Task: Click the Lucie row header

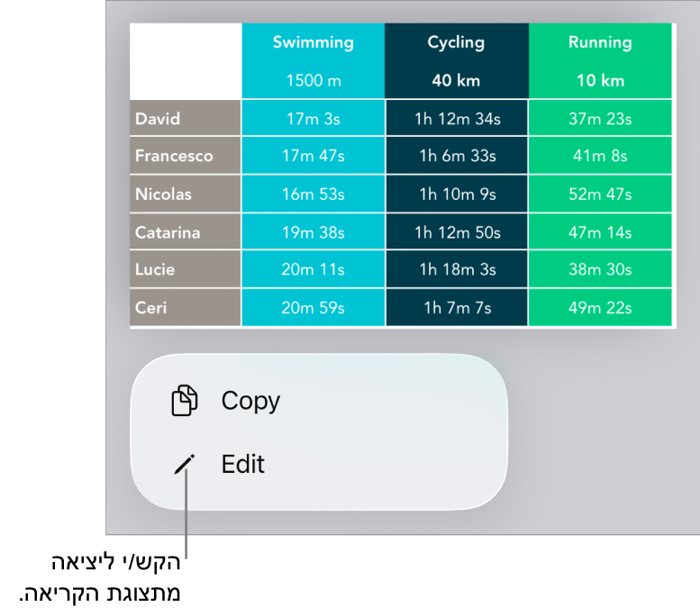Action: coord(185,269)
